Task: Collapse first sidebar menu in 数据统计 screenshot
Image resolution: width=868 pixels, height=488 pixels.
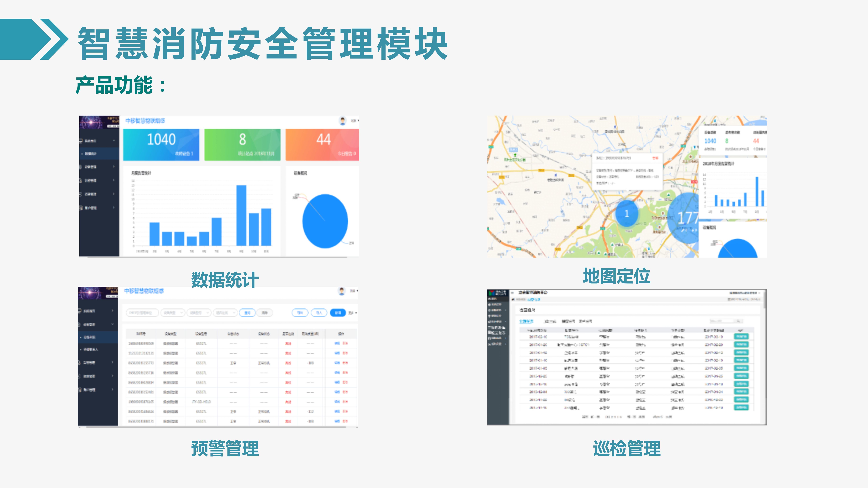Action: (x=114, y=140)
